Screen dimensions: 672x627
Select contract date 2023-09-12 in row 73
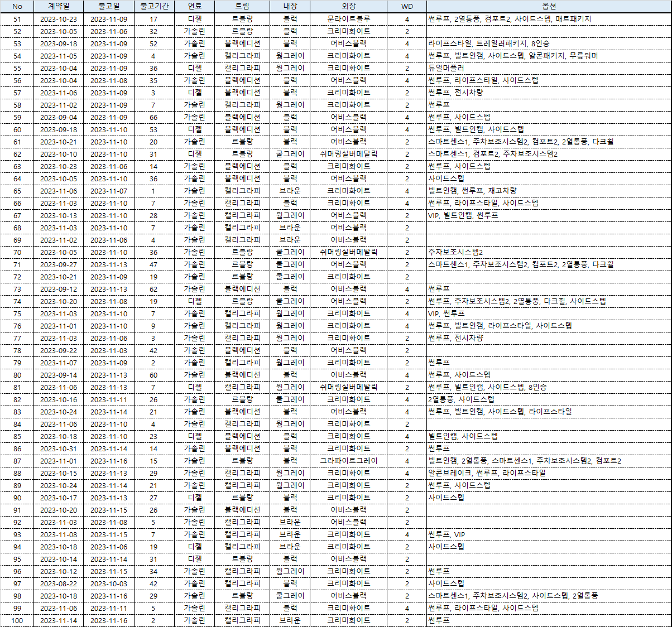click(x=59, y=289)
